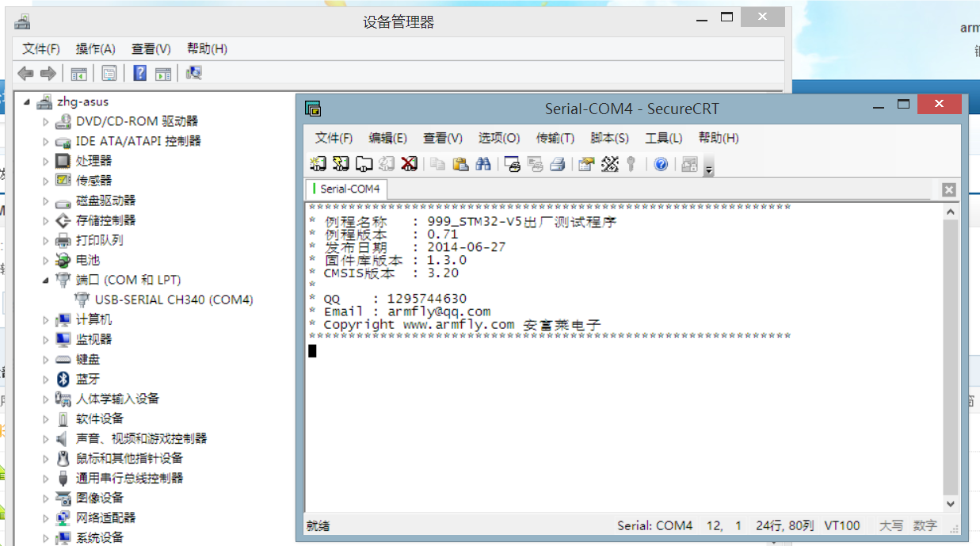This screenshot has height=546, width=980.
Task: Click the SecureCRT title bar app icon
Action: click(x=313, y=109)
